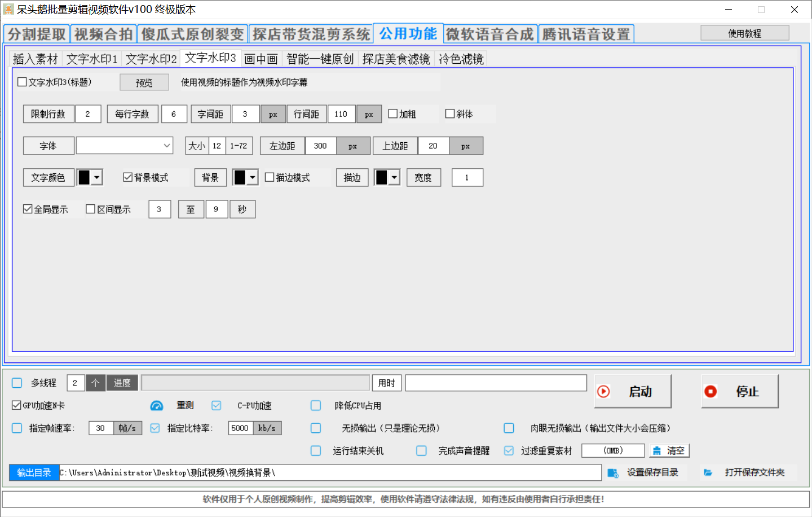Click the bitrate field showing 5000
The width and height of the screenshot is (812, 517).
[241, 428]
